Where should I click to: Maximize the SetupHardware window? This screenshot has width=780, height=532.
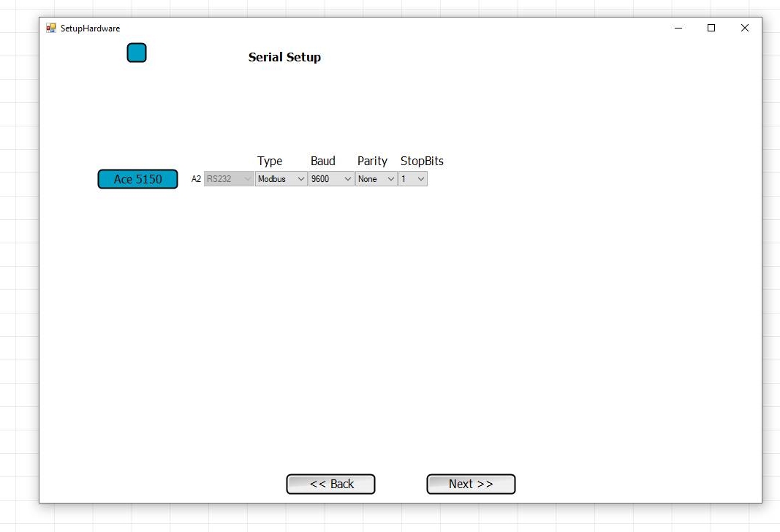pyautogui.click(x=711, y=28)
